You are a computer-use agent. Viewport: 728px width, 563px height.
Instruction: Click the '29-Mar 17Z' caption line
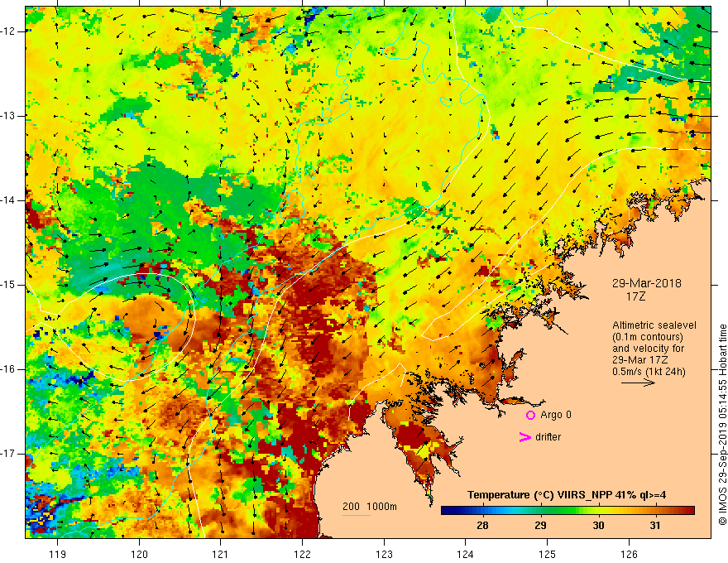[x=639, y=360]
